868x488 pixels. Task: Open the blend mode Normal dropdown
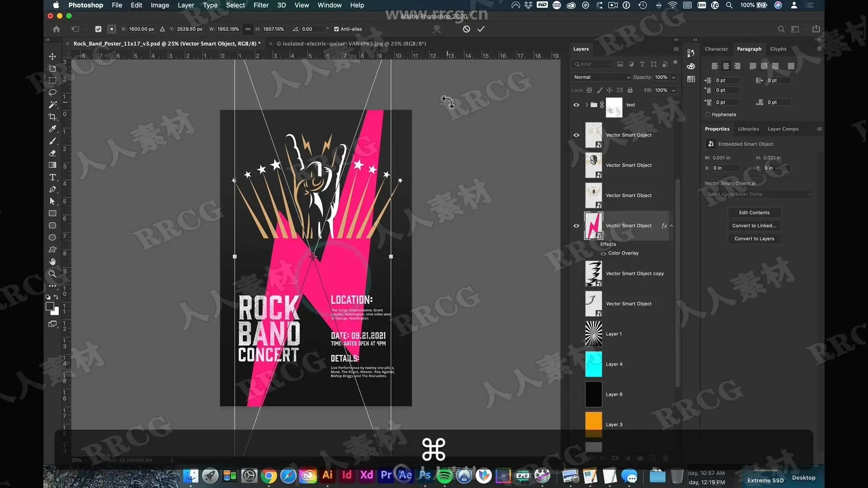click(601, 77)
